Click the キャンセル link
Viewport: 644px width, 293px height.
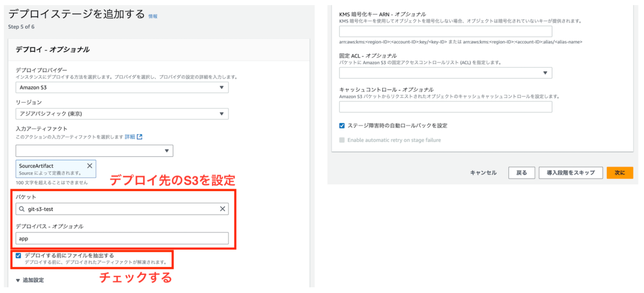click(x=483, y=173)
